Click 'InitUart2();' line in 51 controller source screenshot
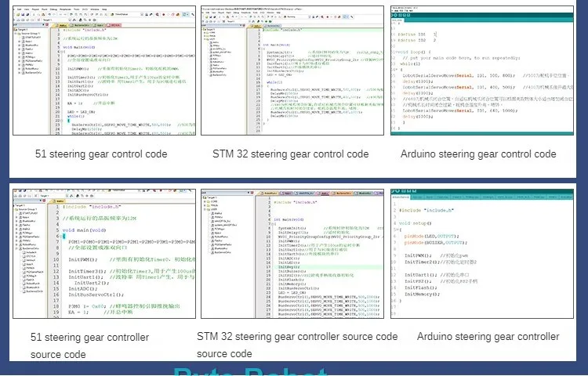The image size is (588, 376). coord(90,283)
